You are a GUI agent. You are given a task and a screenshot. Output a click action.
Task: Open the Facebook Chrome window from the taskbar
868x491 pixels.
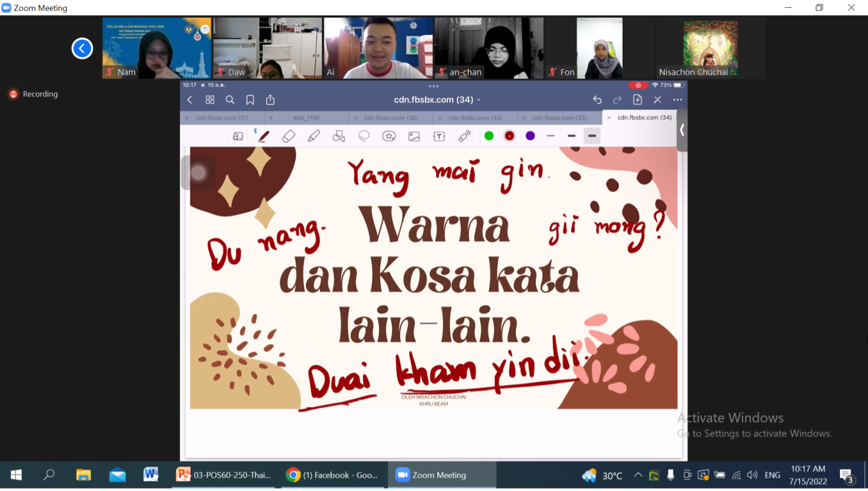333,475
